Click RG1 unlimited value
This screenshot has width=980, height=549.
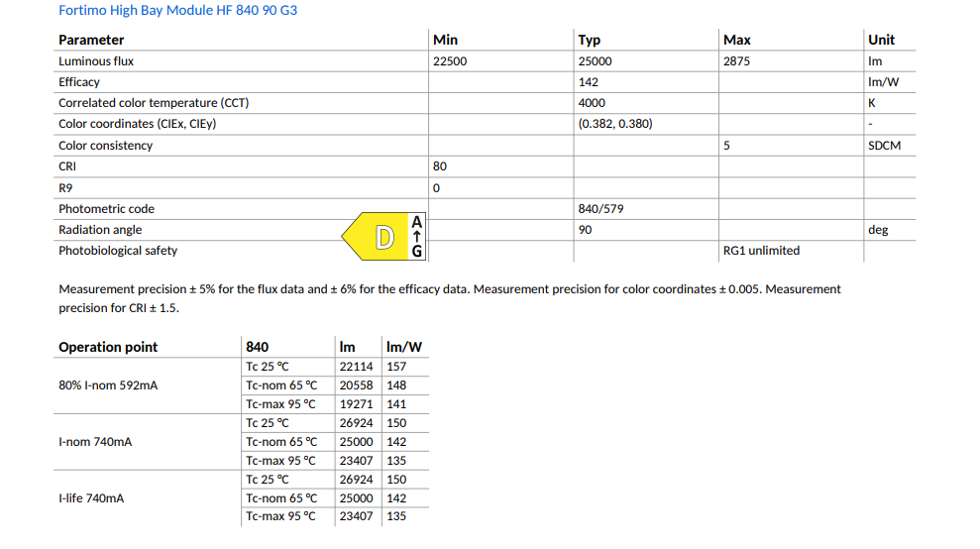[761, 250]
